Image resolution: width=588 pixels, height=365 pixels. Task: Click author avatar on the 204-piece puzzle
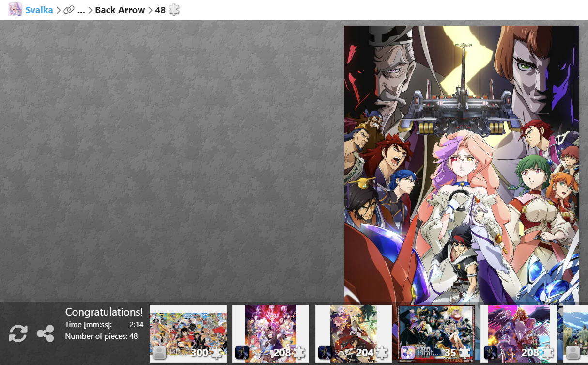325,352
